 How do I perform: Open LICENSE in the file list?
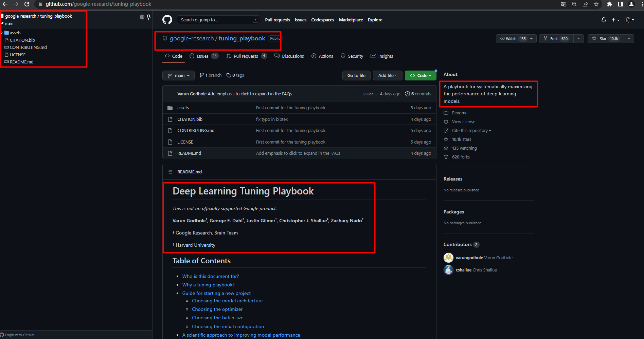185,142
